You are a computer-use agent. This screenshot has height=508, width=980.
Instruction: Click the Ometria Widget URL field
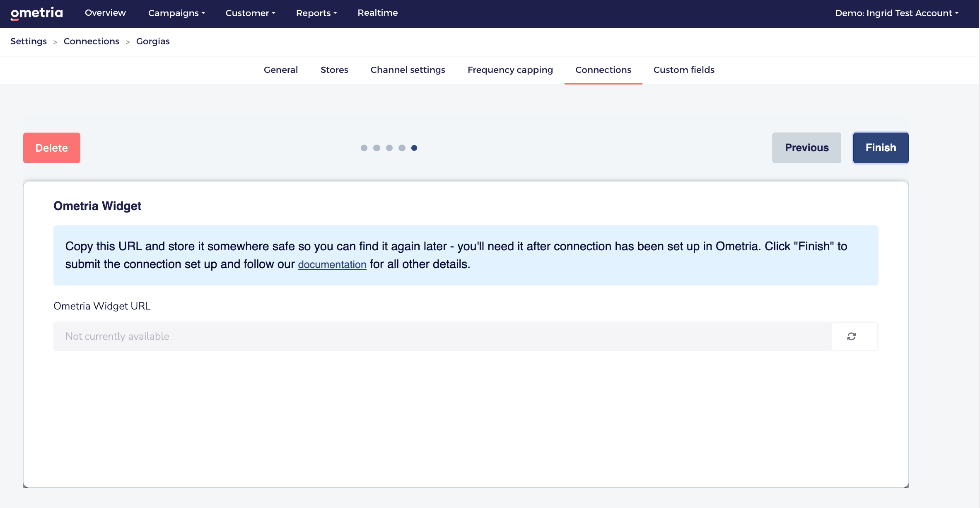(x=442, y=336)
